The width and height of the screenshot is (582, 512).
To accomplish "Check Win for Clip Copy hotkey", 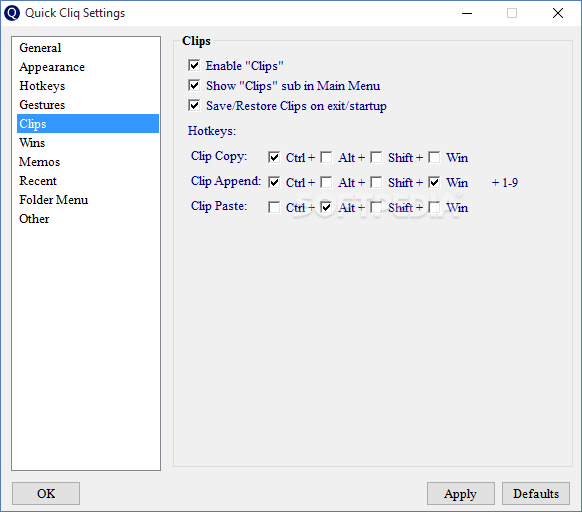I will [x=434, y=157].
